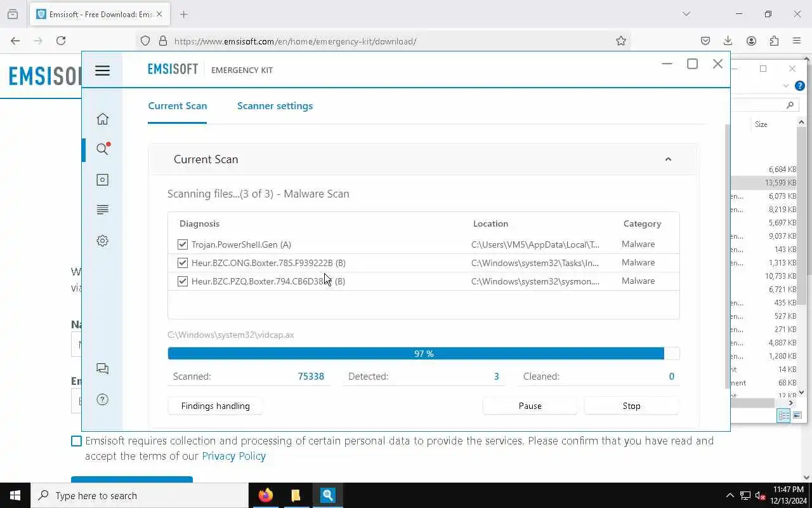Click the site padlock security icon
This screenshot has height=508, width=812.
pos(163,41)
